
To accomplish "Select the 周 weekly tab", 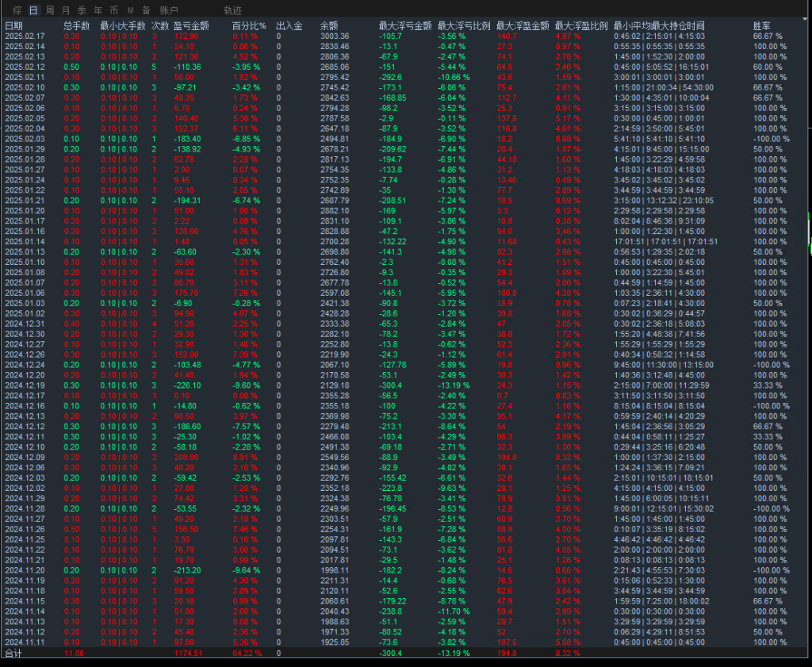I will [x=50, y=10].
